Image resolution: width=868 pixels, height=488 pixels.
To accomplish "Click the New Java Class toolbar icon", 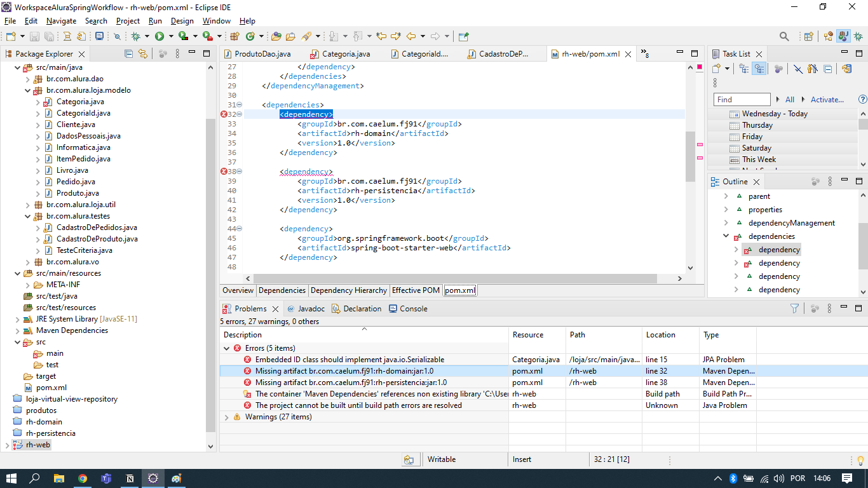I will click(250, 37).
